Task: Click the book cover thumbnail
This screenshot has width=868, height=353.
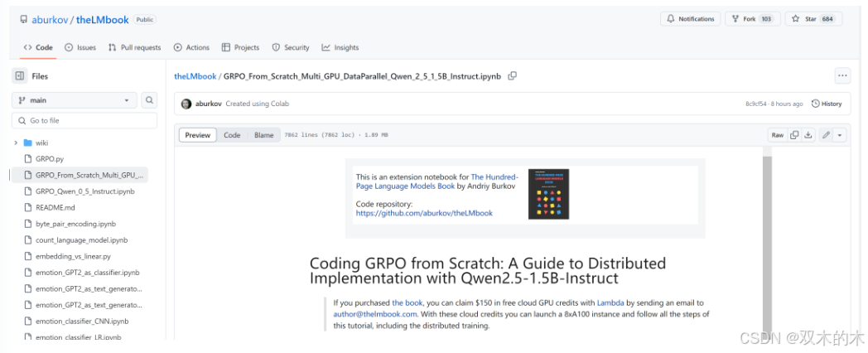Action: click(548, 194)
